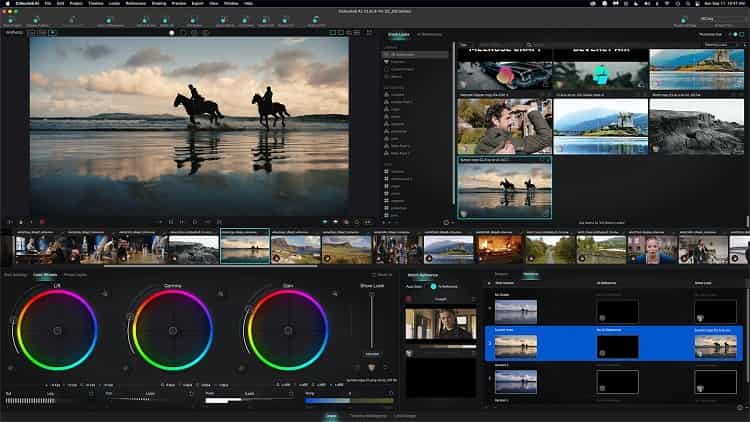Collapse the versions table using the header arrow
Viewport: 750px width, 422px height.
point(489,283)
